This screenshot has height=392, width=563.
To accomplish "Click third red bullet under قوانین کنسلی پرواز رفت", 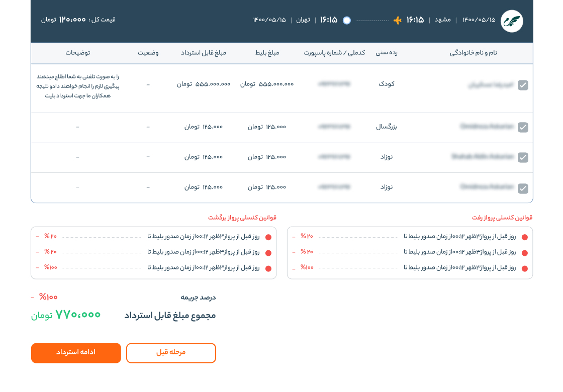I will pos(525,268).
